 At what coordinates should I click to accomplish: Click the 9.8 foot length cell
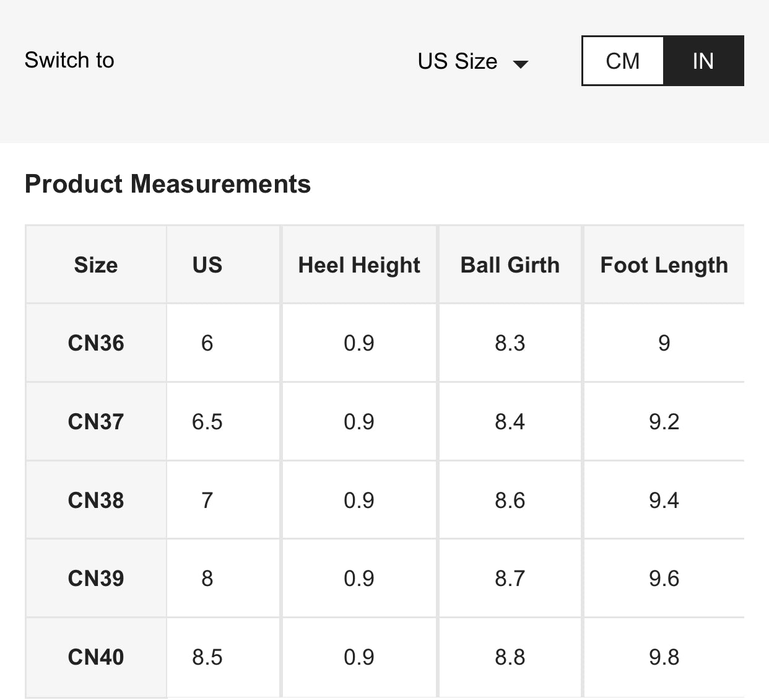[x=664, y=657]
